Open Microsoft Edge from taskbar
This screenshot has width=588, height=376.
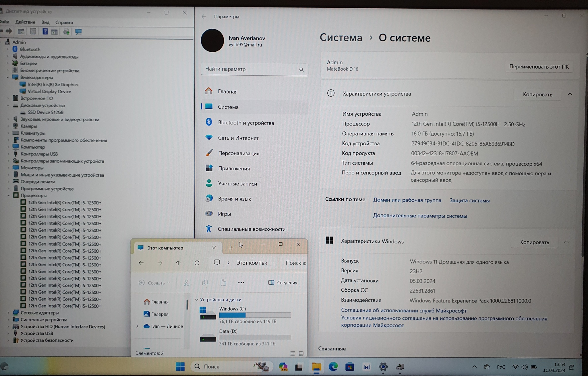[x=333, y=367]
